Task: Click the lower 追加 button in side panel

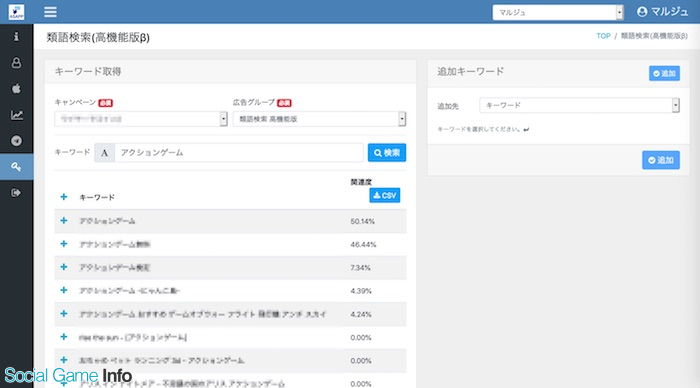Action: [x=661, y=160]
